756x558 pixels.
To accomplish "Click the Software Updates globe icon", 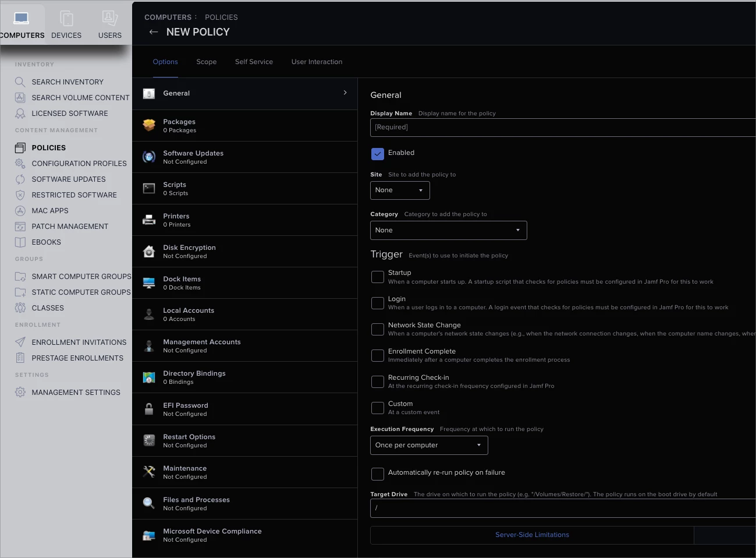I will coord(149,157).
